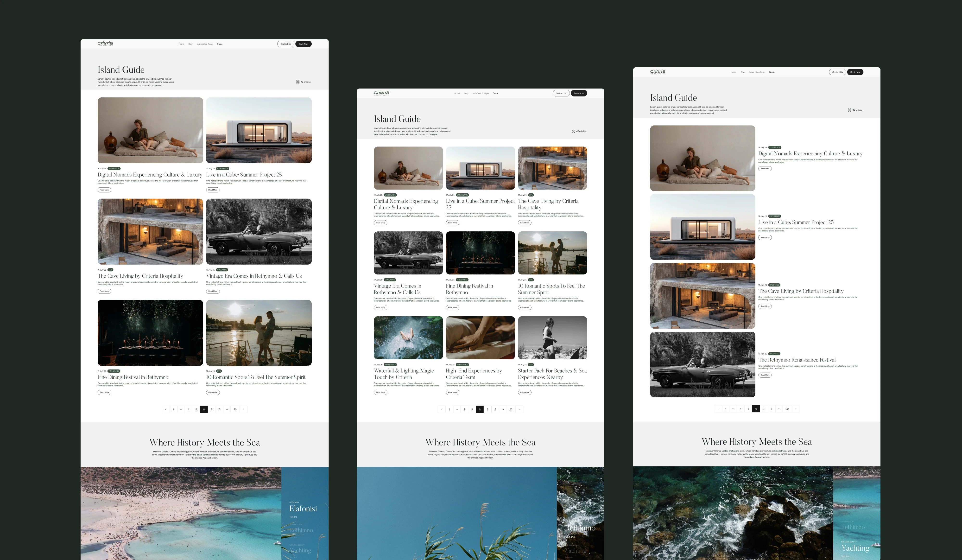Select page 7 in the two-column layout pagination
This screenshot has width=962, height=560.
point(211,409)
